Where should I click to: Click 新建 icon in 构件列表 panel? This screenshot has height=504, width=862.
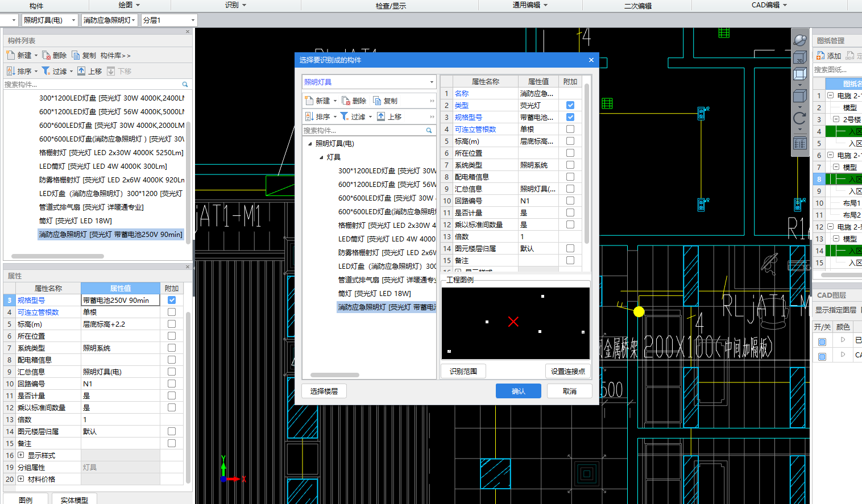click(x=10, y=55)
